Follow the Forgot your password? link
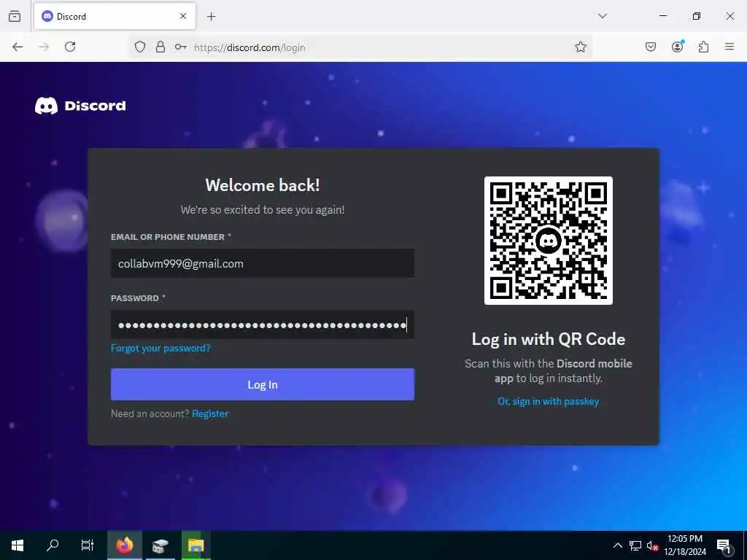Image resolution: width=747 pixels, height=560 pixels. point(160,348)
